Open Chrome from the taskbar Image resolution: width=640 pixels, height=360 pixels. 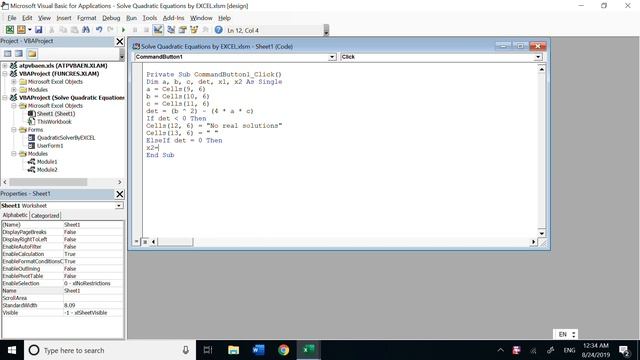283,350
